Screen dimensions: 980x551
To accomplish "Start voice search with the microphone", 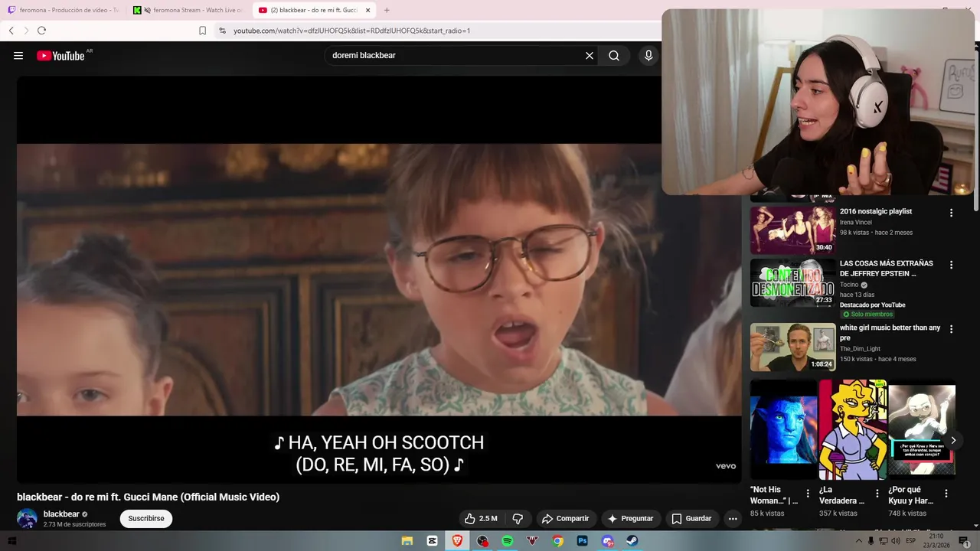I will [x=648, y=56].
